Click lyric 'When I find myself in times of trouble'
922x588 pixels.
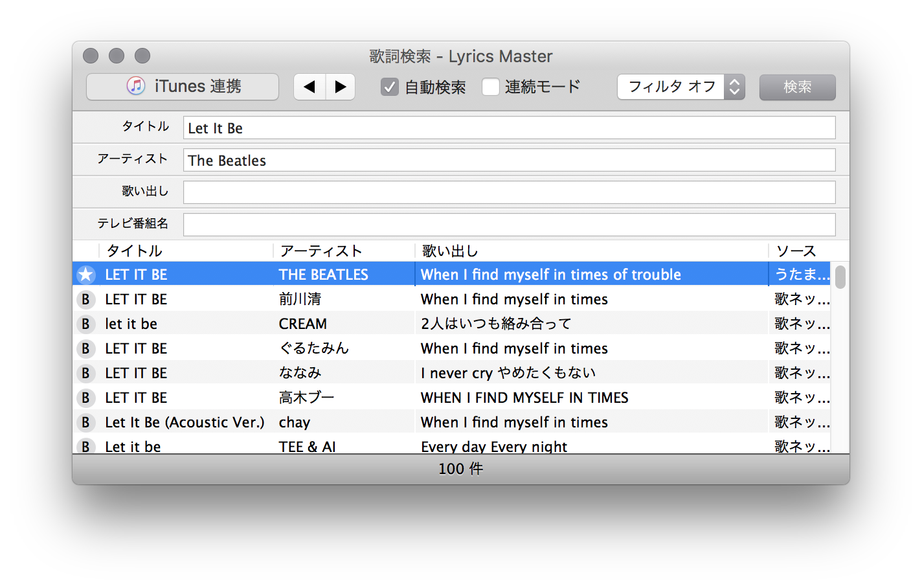(x=550, y=275)
